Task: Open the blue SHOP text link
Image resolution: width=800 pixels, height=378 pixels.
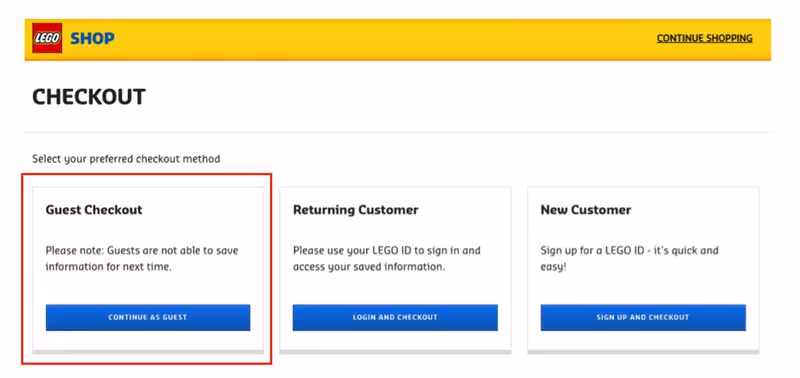Action: click(x=92, y=38)
